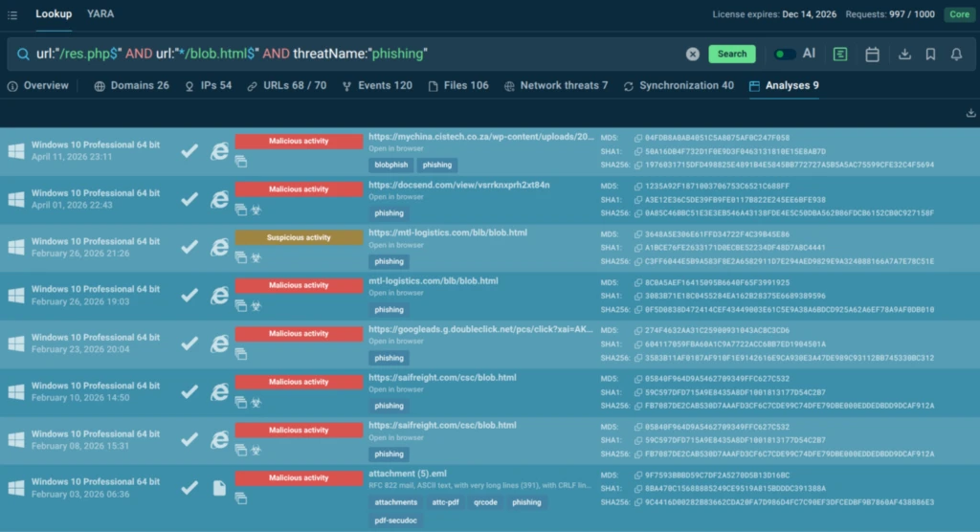Export results using download icon below tabs
The height and width of the screenshot is (532, 980).
(x=971, y=113)
